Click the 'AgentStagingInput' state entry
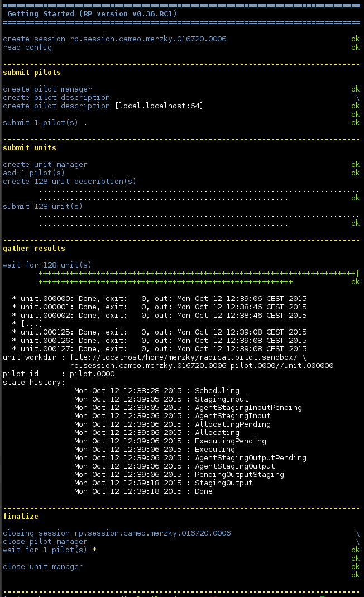The image size is (364, 597). [x=173, y=415]
